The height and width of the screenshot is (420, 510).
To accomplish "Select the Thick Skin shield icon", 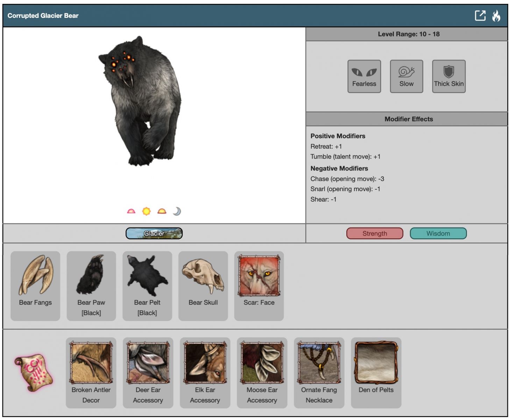I will click(x=448, y=76).
